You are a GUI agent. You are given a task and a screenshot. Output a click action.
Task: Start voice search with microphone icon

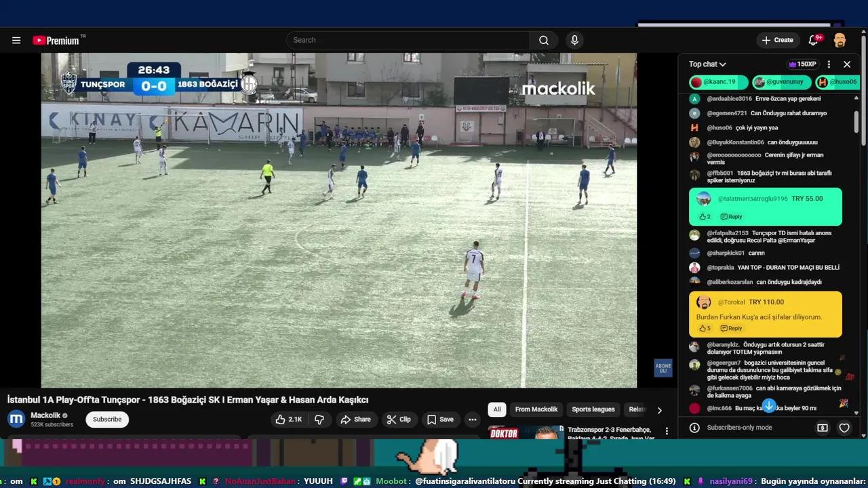click(574, 40)
